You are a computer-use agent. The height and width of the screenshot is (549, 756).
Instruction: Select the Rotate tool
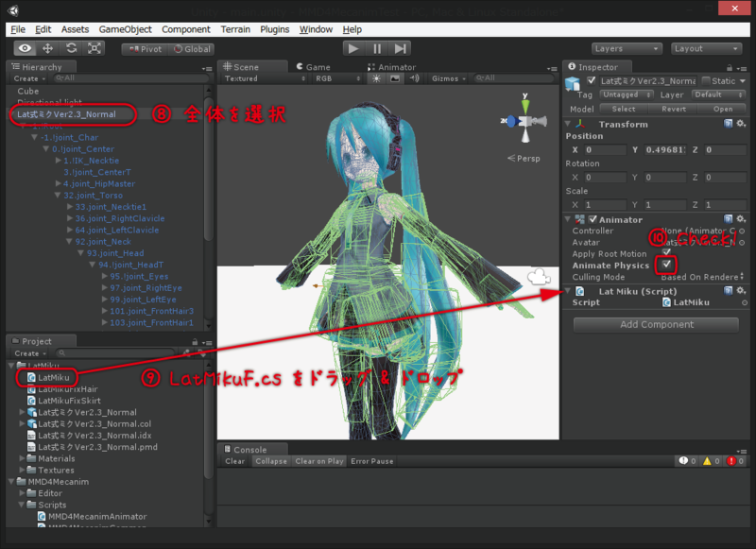click(72, 48)
